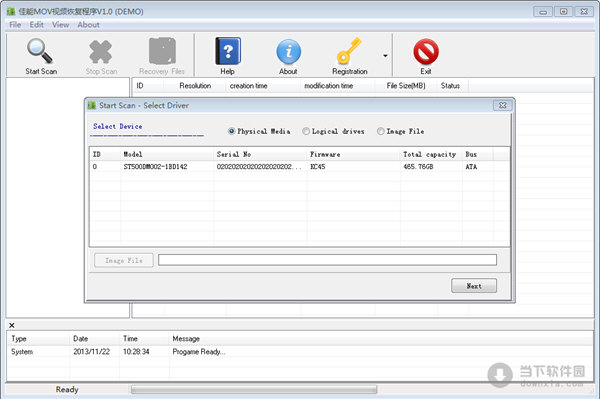This screenshot has height=399, width=600.
Task: Click the Model column header
Action: tap(167, 154)
